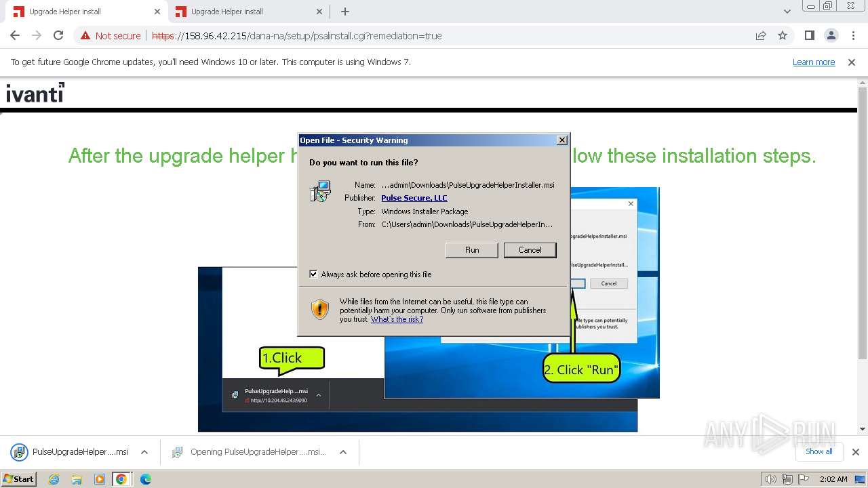Open the browser side panel
The height and width of the screenshot is (488, 868).
809,36
